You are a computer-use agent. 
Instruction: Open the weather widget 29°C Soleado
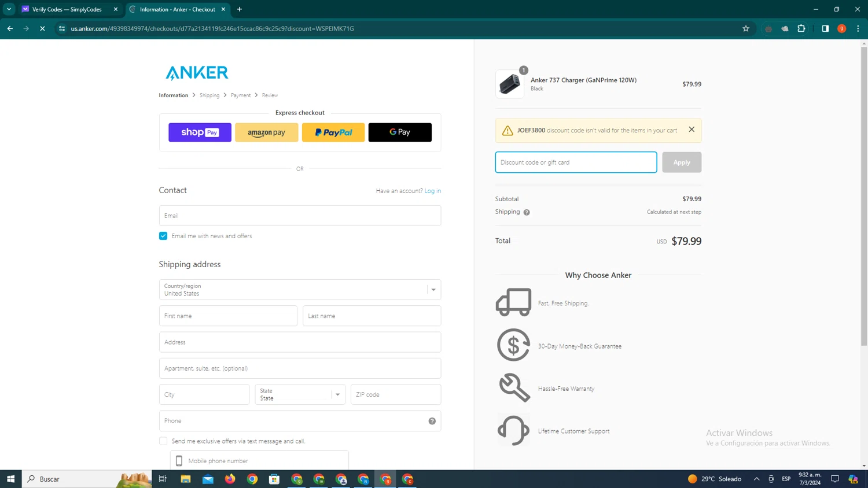715,479
